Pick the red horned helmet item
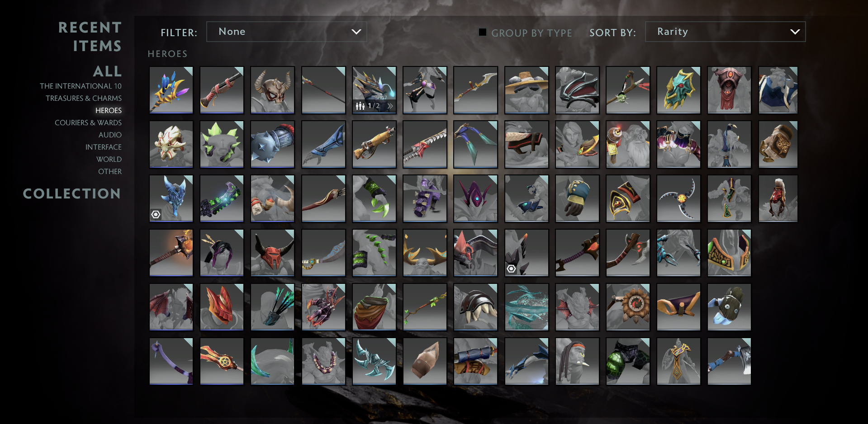Screen dimensions: 868x424 click(272, 253)
